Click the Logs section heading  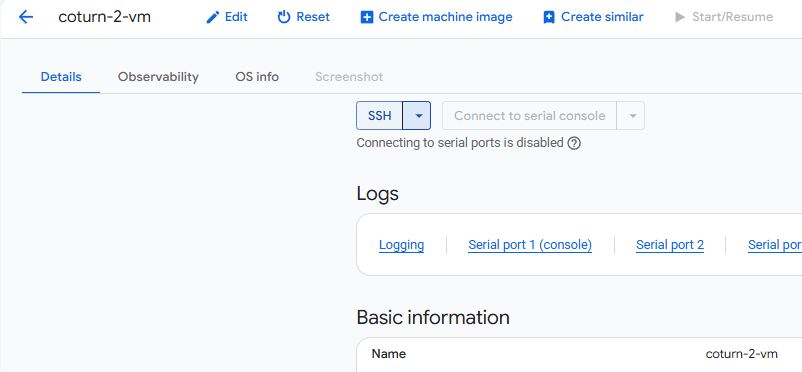tap(377, 194)
